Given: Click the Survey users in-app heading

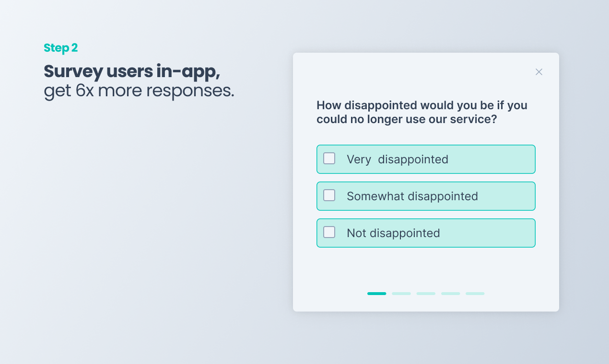Looking at the screenshot, I should (131, 71).
